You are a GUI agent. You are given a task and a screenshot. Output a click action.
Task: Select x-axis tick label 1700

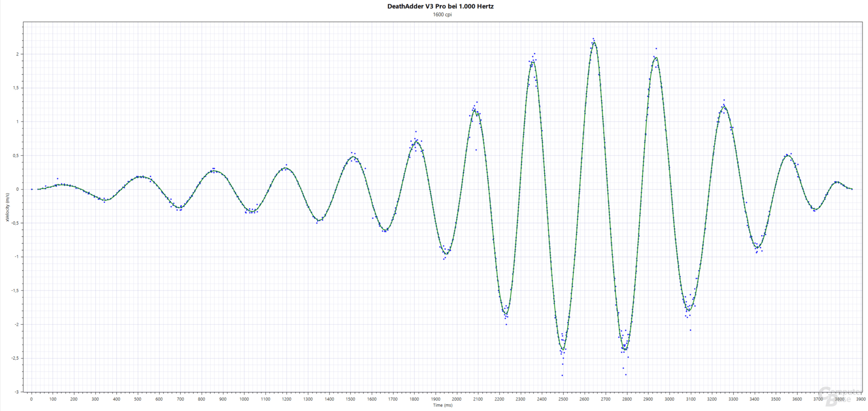[x=393, y=399]
